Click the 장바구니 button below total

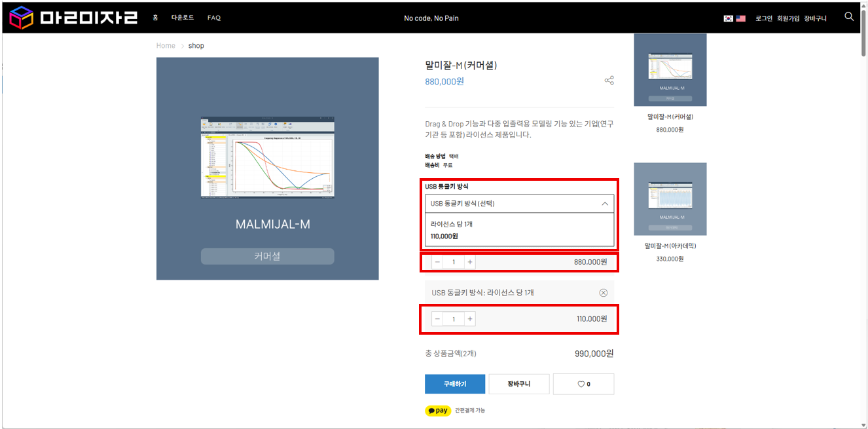[x=519, y=384]
